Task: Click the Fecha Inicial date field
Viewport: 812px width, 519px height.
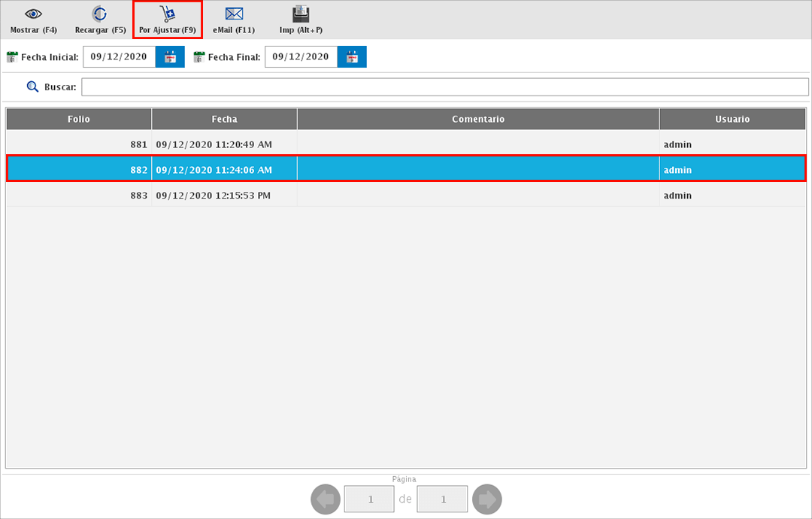Action: (119, 57)
